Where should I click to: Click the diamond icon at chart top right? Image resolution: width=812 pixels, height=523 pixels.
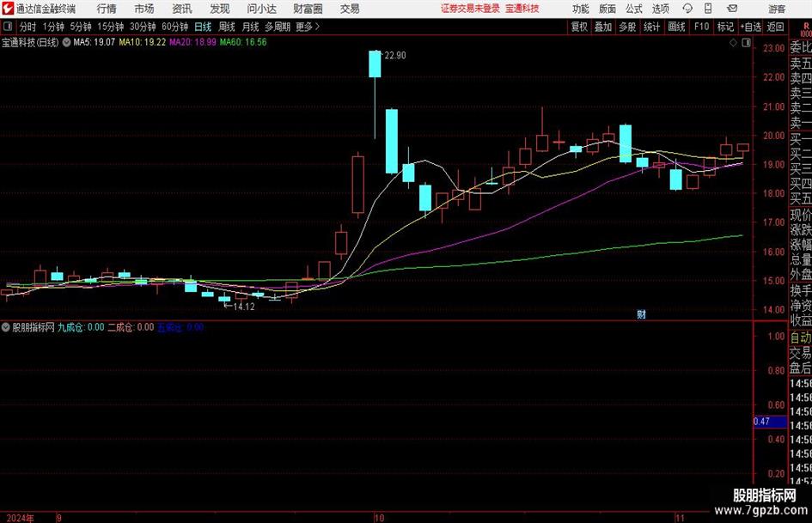(x=733, y=43)
